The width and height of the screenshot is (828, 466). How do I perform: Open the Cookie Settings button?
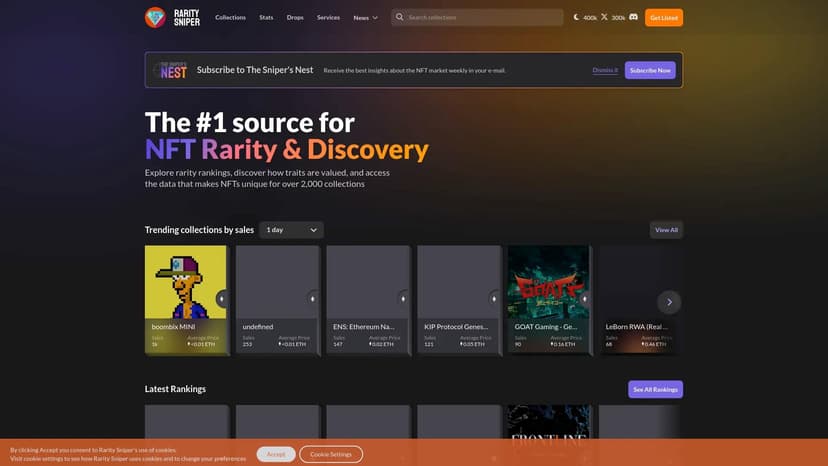(x=330, y=454)
